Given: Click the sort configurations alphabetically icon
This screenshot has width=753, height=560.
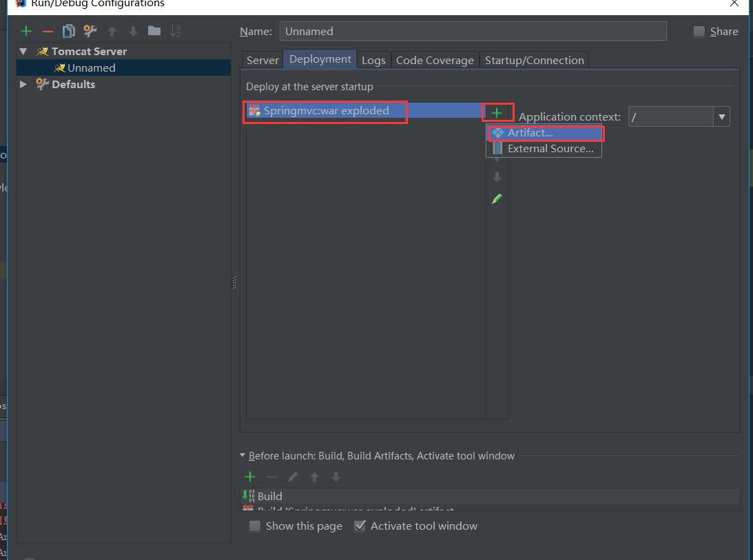Looking at the screenshot, I should coord(176,31).
